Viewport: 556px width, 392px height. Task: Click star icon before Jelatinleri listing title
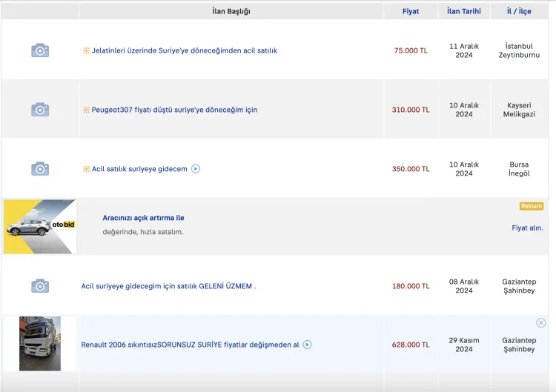[x=86, y=50]
